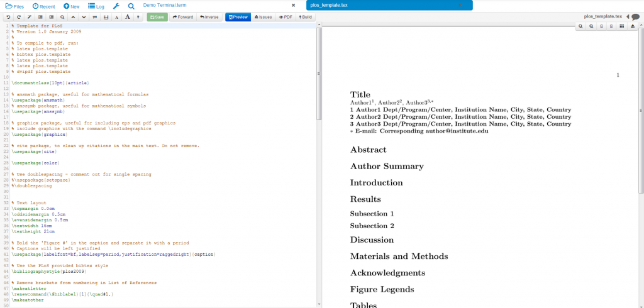Click the preview scrollbar up arrow
The height and width of the screenshot is (308, 644).
[641, 25]
